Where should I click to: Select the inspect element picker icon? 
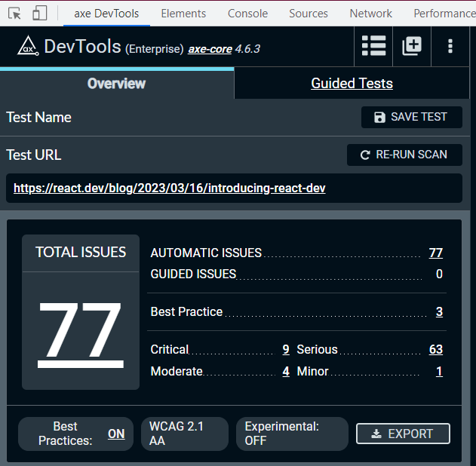[14, 14]
